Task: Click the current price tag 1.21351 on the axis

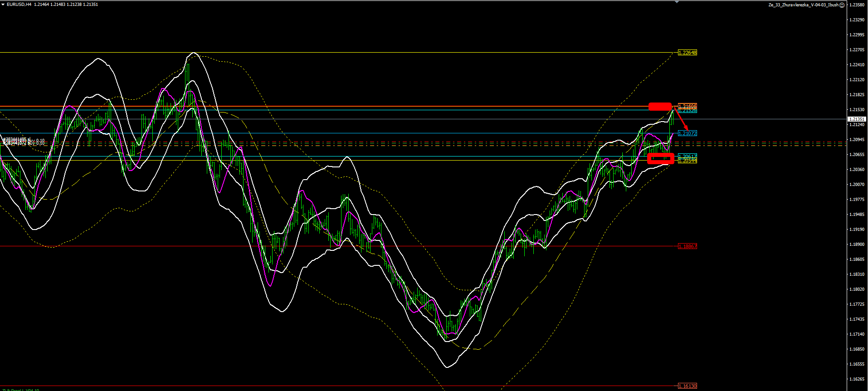Action: (857, 119)
